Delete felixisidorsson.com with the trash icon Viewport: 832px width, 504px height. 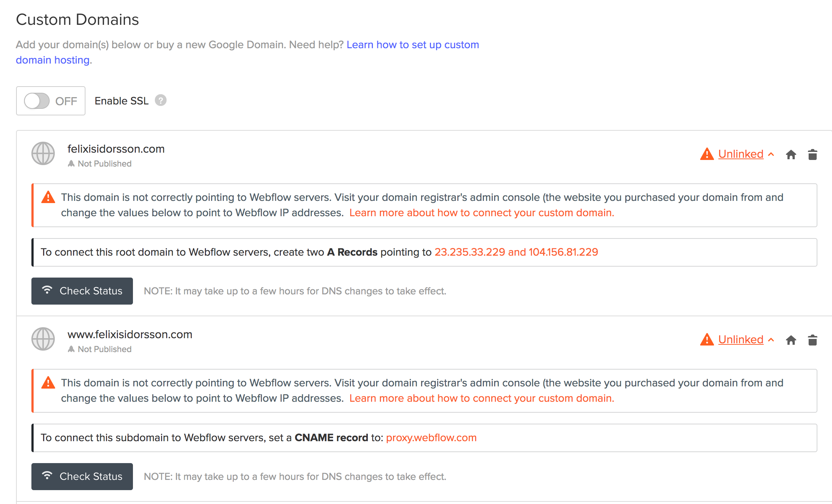point(813,154)
